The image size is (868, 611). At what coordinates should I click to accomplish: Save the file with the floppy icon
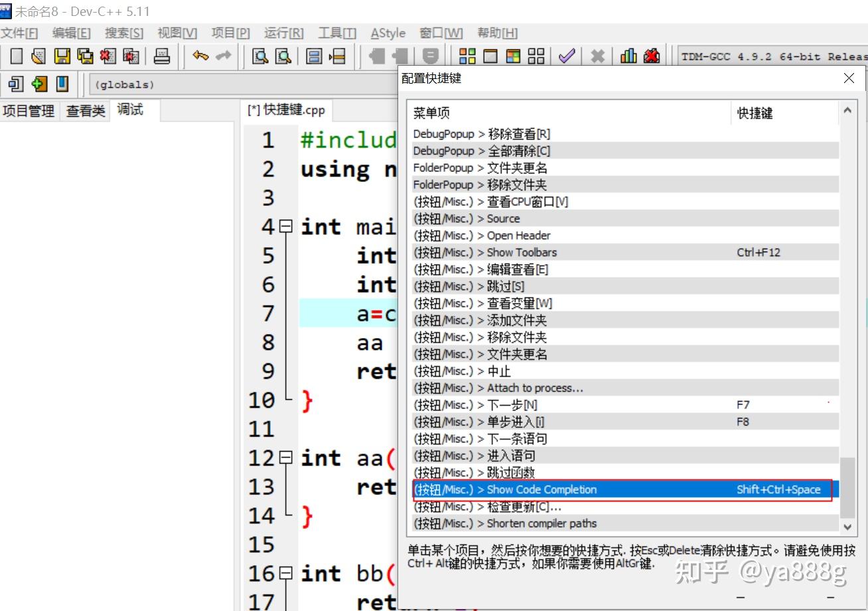62,56
